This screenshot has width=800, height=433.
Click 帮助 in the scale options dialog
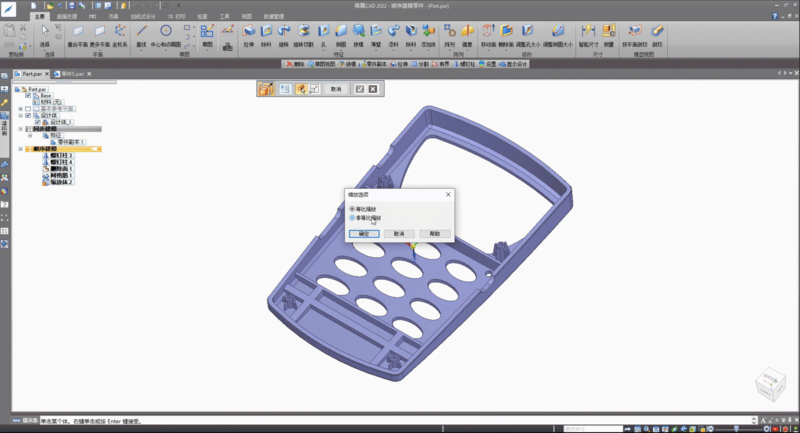click(x=434, y=233)
